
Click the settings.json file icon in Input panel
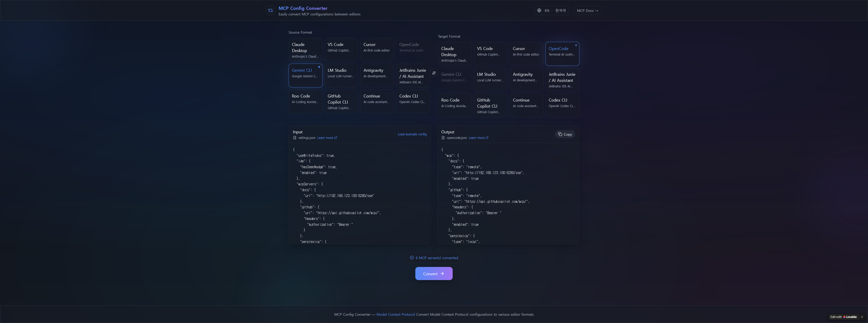(295, 138)
